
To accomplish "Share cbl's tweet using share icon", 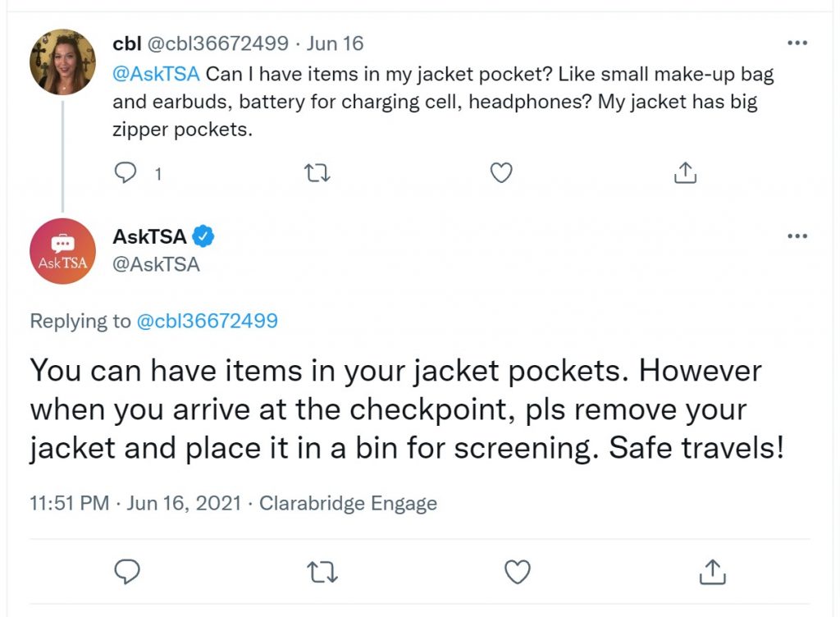I will click(685, 172).
